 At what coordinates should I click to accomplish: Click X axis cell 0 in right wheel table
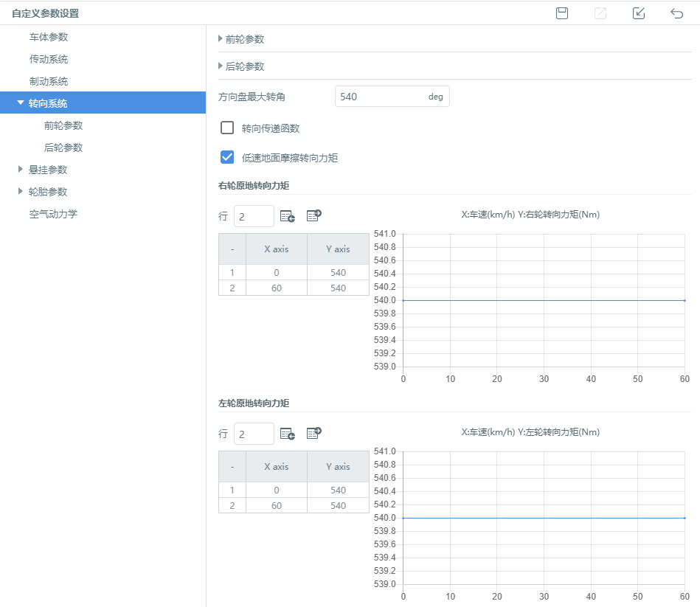click(277, 272)
